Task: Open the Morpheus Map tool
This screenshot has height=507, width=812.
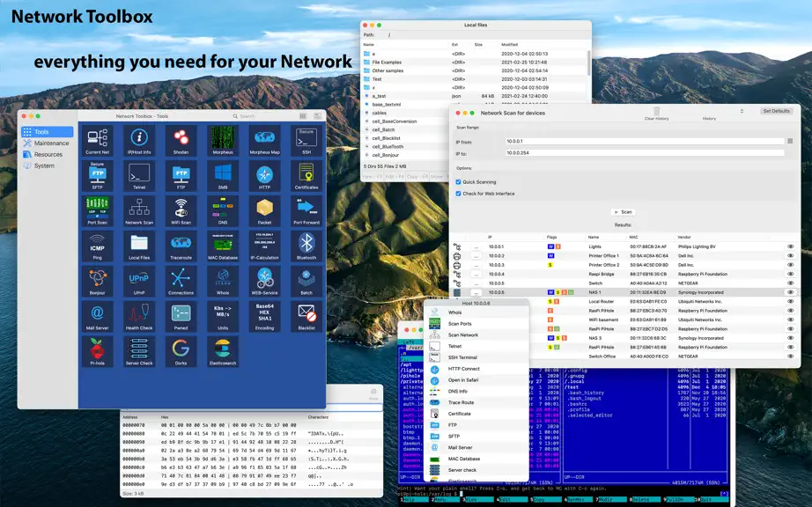Action: [264, 140]
